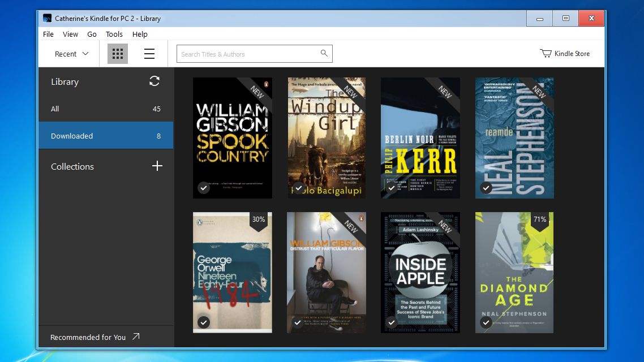The width and height of the screenshot is (644, 362).
Task: Expand the Collections section
Action: 72,166
